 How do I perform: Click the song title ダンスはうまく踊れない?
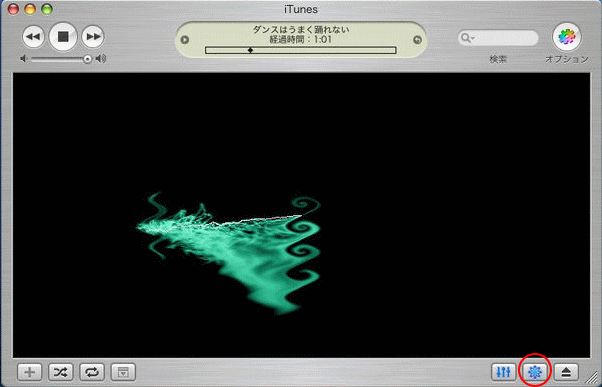[x=301, y=29]
